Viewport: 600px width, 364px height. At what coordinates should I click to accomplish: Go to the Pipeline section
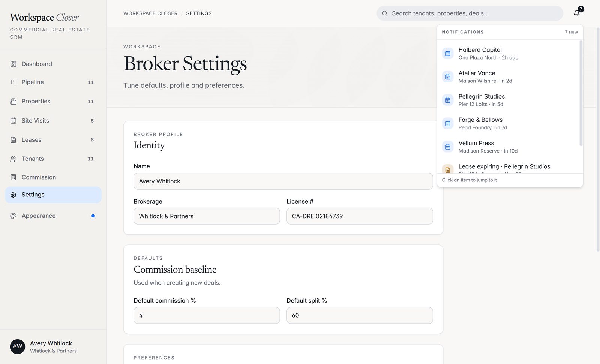tap(53, 82)
